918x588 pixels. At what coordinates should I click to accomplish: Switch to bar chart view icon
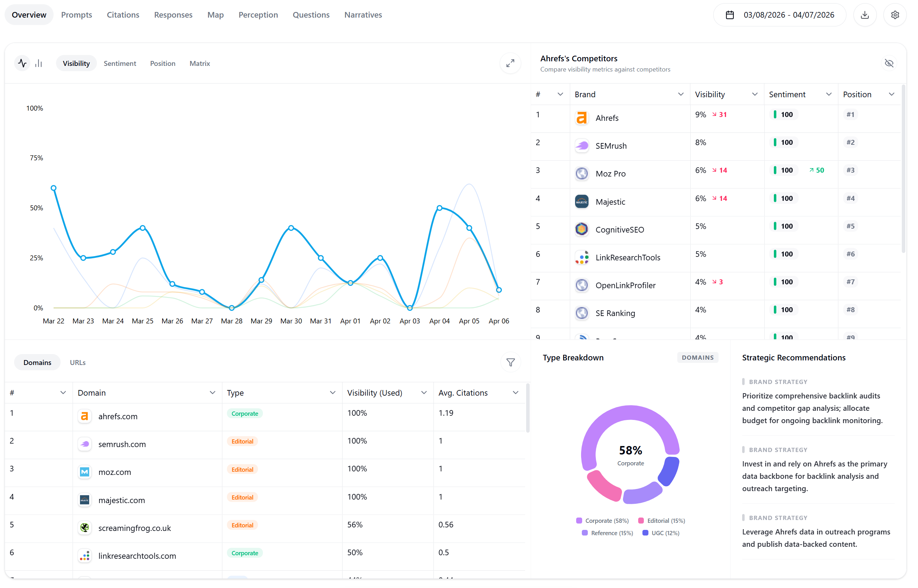(x=38, y=63)
